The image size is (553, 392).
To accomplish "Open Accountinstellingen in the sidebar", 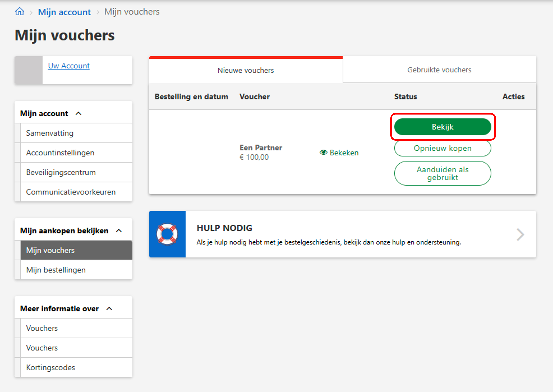I will pyautogui.click(x=76, y=153).
